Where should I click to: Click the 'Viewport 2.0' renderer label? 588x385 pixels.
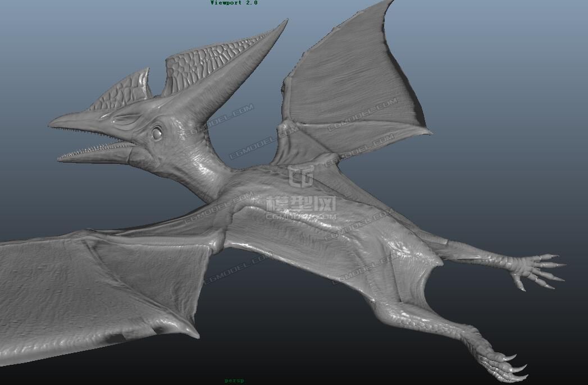click(234, 3)
